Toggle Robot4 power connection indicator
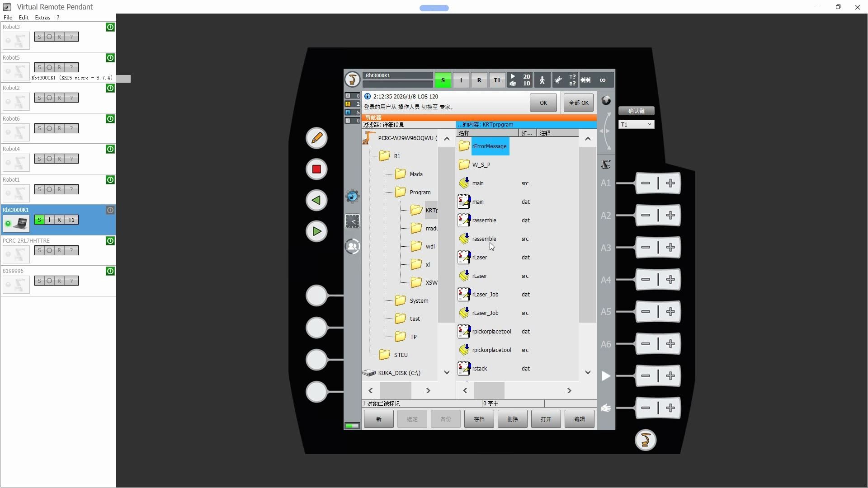This screenshot has width=868, height=488. click(x=110, y=149)
